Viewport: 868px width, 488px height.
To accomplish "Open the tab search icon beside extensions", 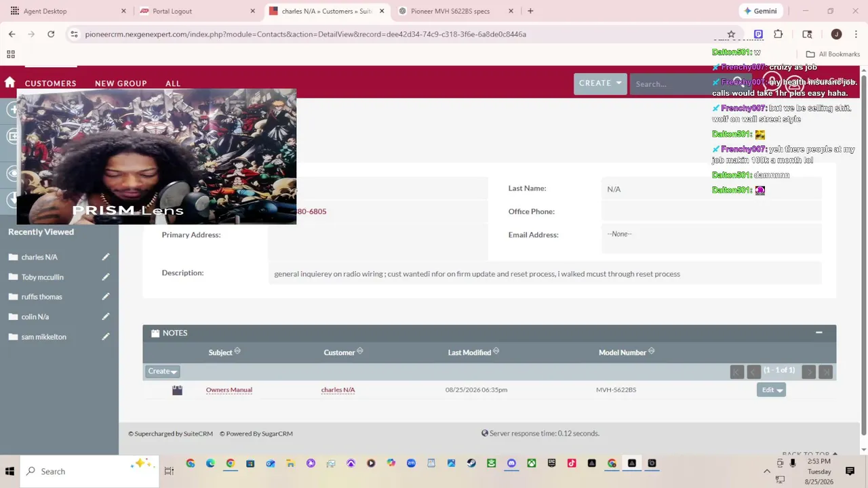I will pyautogui.click(x=807, y=34).
